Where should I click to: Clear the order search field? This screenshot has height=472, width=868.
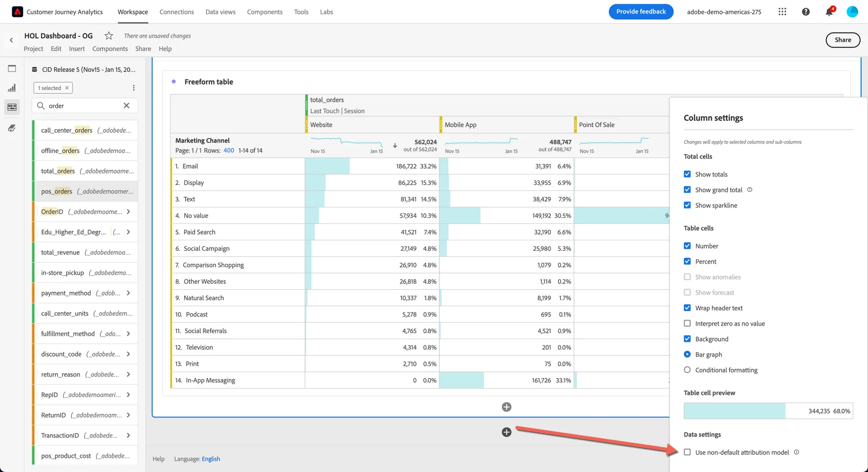coord(126,106)
